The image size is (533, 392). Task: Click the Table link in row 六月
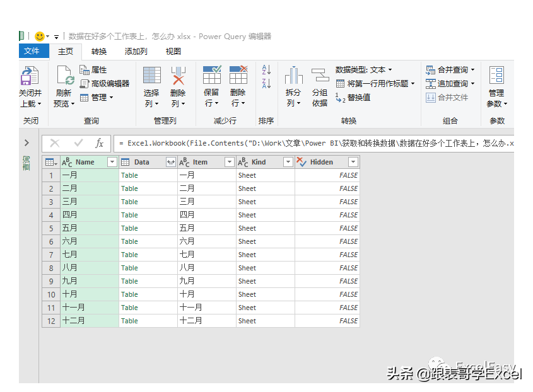129,241
